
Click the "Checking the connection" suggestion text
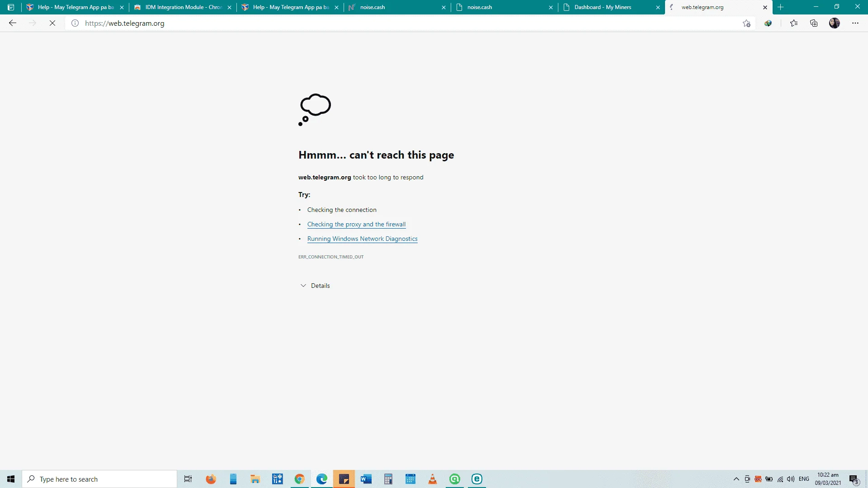coord(342,210)
